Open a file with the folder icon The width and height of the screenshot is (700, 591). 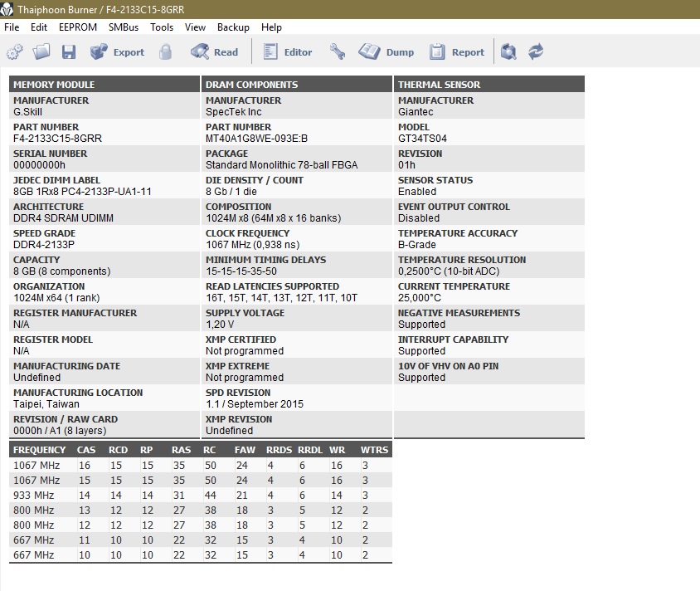tap(41, 51)
